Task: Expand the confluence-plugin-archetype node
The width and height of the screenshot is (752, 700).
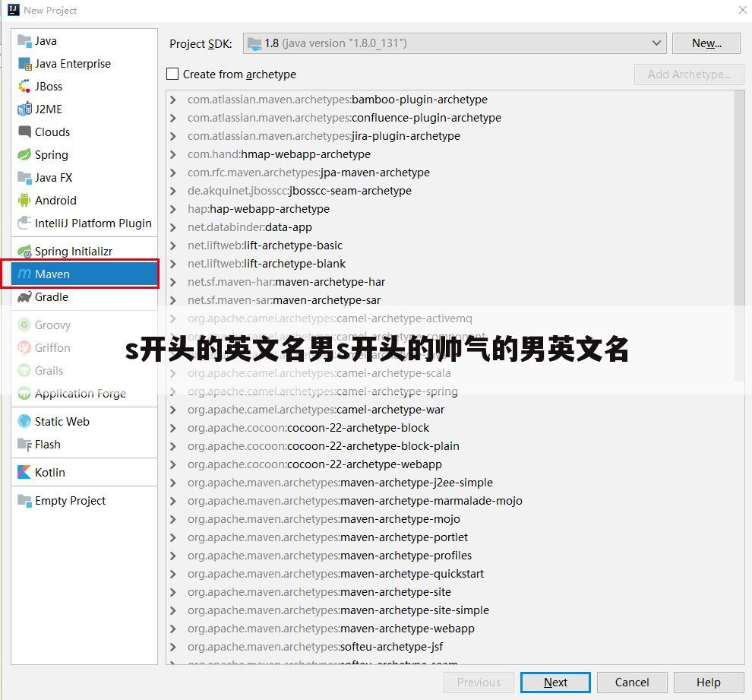Action: (173, 118)
